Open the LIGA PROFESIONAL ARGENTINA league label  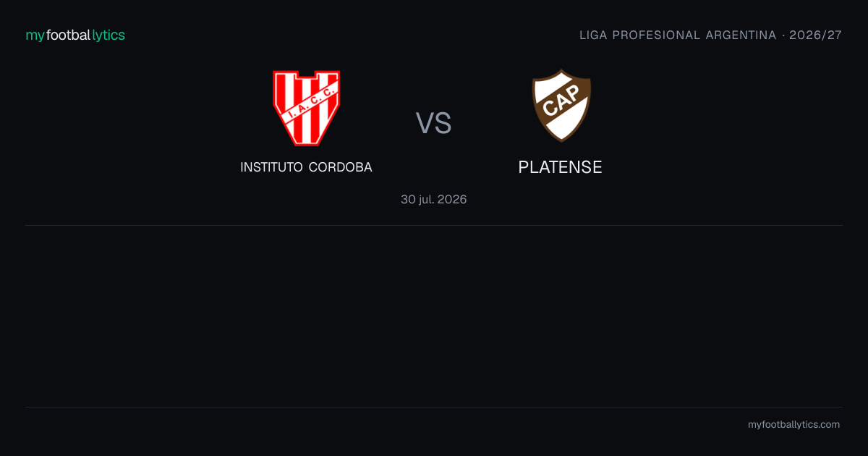point(678,35)
